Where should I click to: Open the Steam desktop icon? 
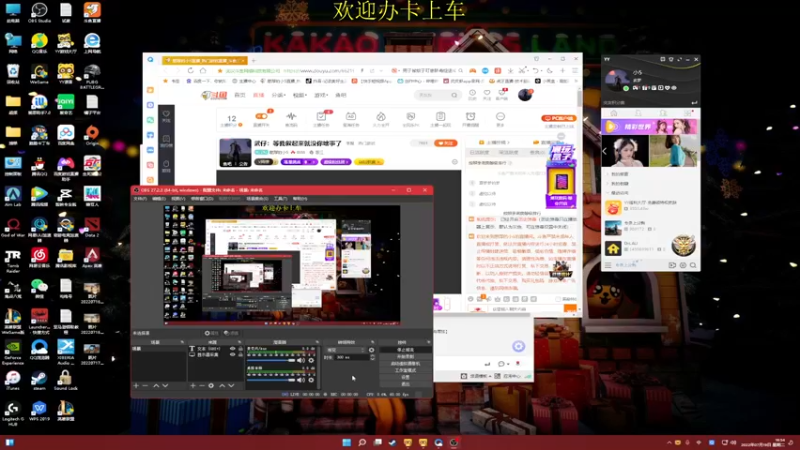(x=39, y=380)
